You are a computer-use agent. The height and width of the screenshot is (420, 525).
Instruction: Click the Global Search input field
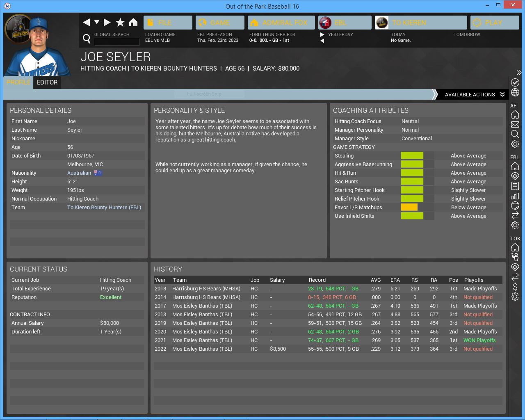(117, 41)
